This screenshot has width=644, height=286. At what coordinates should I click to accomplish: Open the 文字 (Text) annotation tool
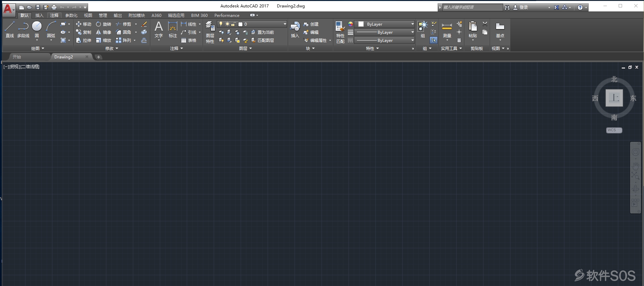click(x=159, y=29)
